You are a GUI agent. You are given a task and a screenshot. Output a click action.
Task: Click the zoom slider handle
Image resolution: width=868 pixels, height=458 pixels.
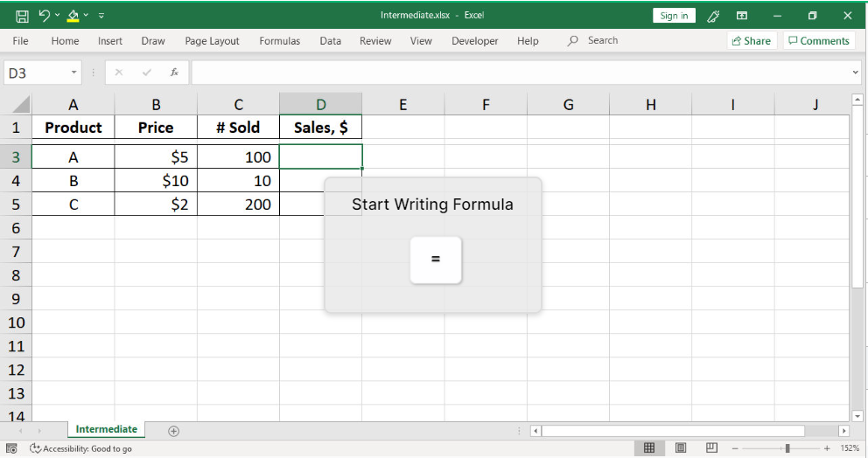pos(787,448)
